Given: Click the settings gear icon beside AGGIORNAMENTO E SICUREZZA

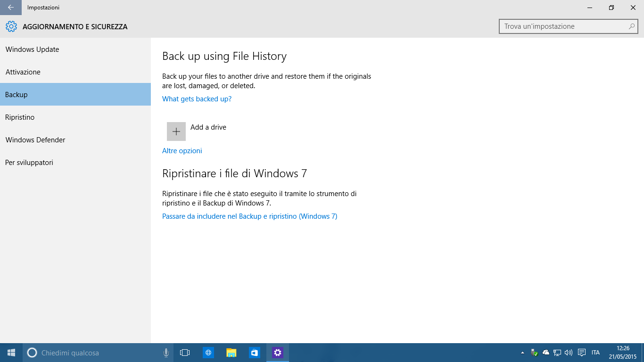Looking at the screenshot, I should pyautogui.click(x=11, y=27).
